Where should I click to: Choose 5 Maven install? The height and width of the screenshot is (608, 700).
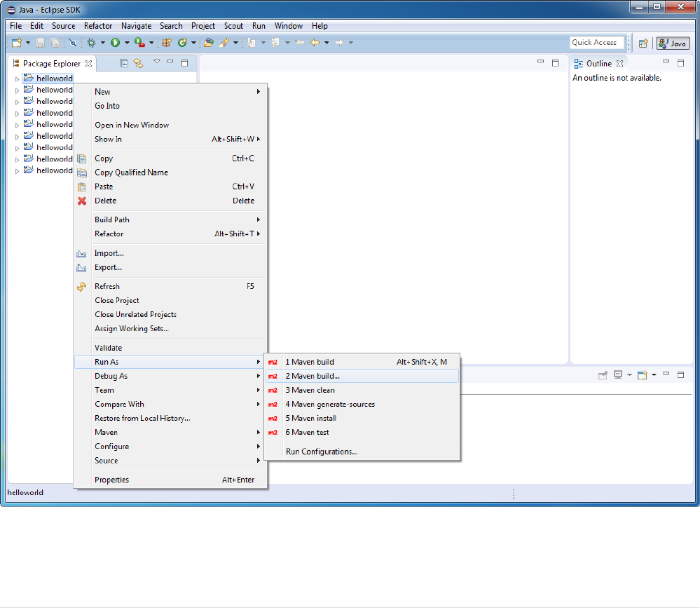[x=362, y=418]
